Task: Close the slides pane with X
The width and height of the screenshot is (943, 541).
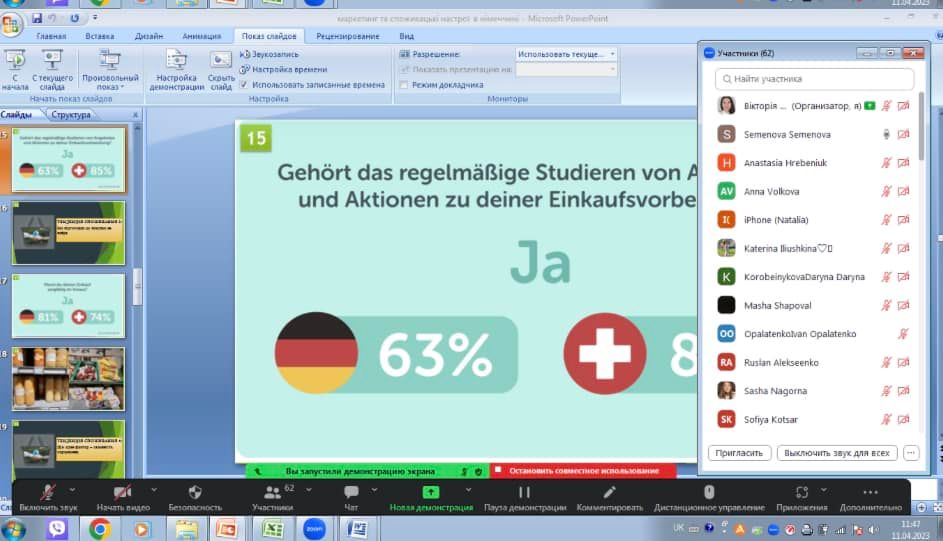Action: click(x=135, y=114)
